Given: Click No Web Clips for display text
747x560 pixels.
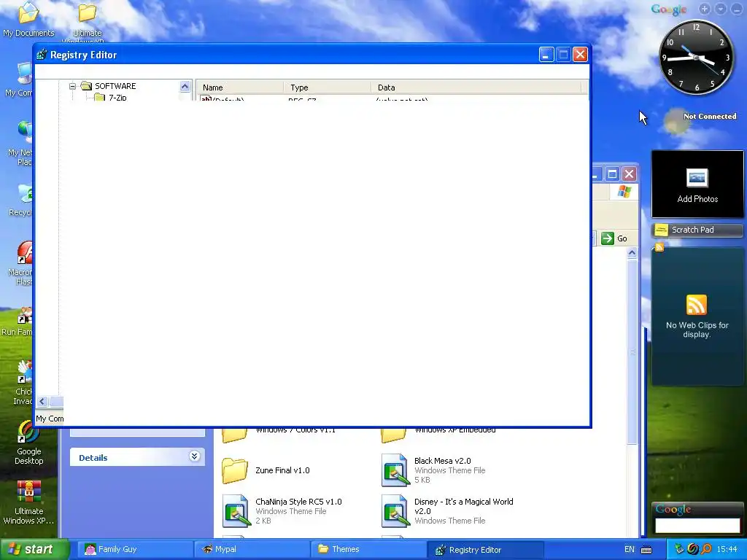Looking at the screenshot, I should 697,330.
